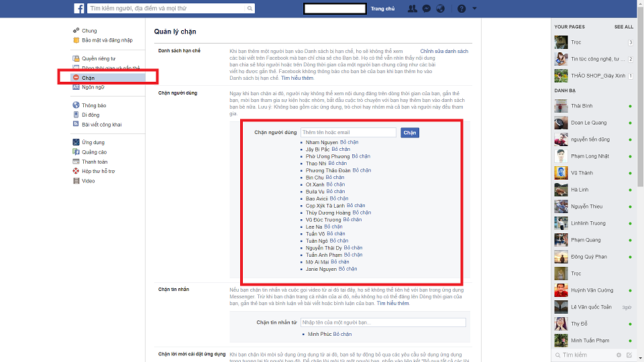Click Tìm hiểu thêm under Danh sách hạn chế
The width and height of the screenshot is (644, 362).
point(297,78)
